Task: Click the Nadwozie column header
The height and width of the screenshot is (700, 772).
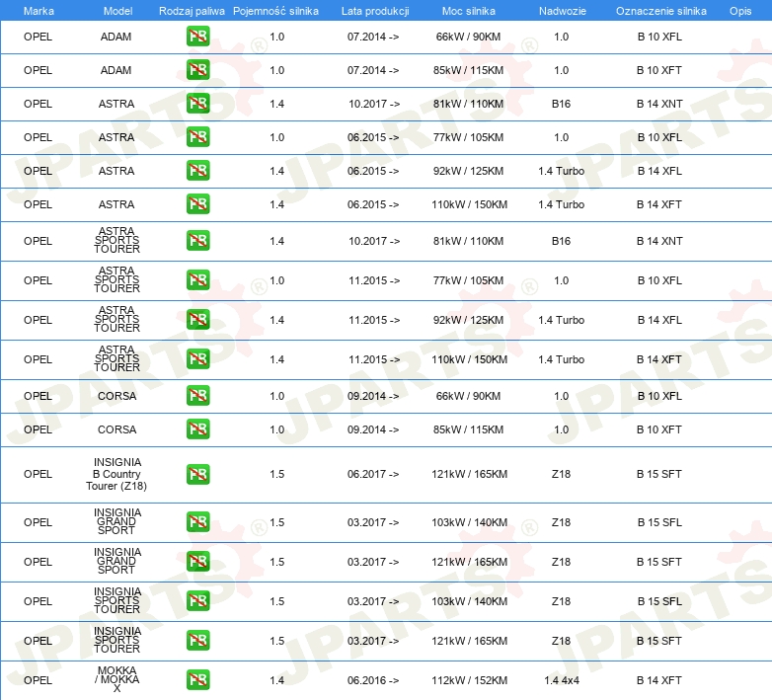Action: pyautogui.click(x=563, y=11)
